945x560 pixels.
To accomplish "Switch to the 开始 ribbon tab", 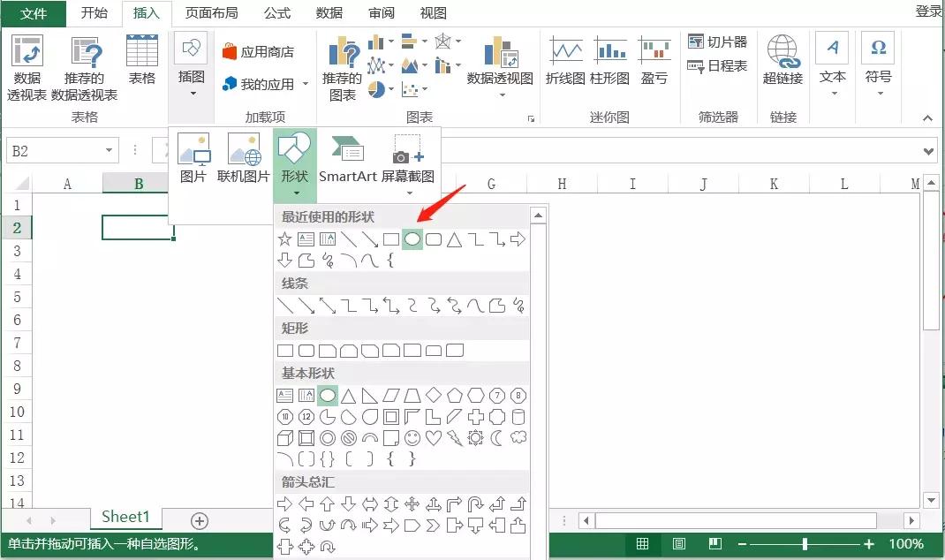I will [93, 13].
